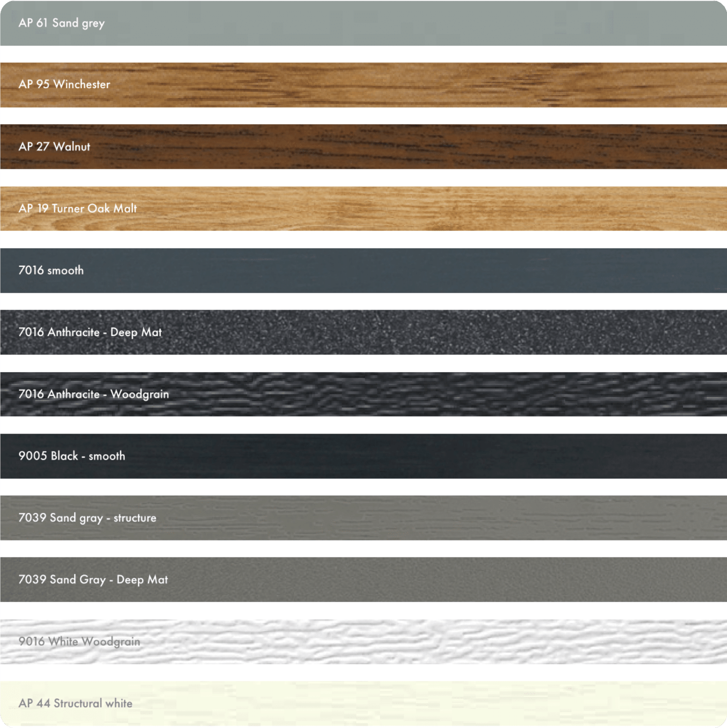Click the "9005 Black - smooth" label text
Viewport: 727px width, 728px height.
[71, 456]
